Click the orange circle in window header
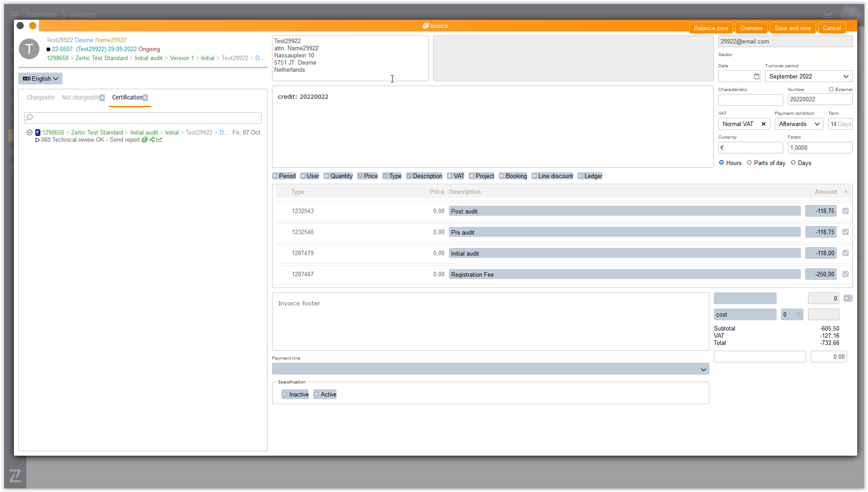The height and width of the screenshot is (492, 868). [x=33, y=26]
